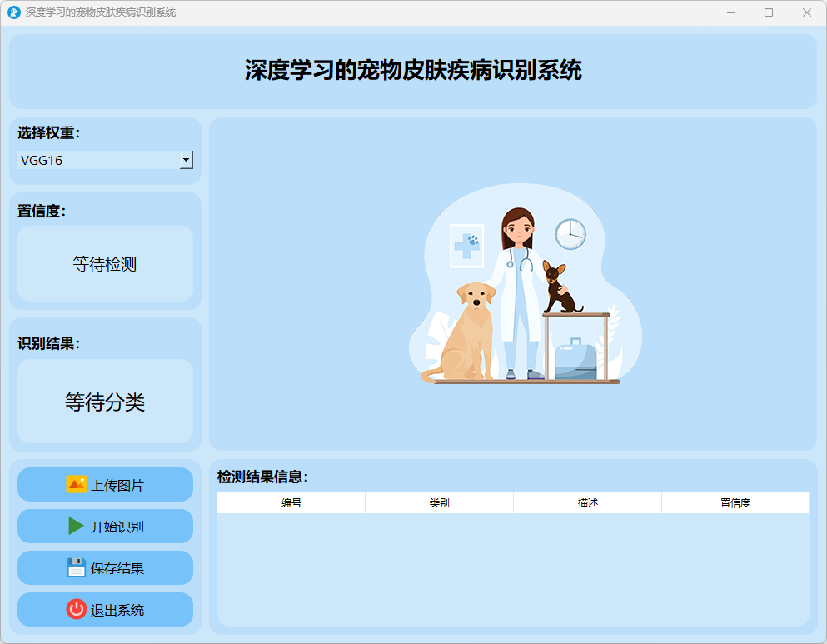Maximize the application window
Viewport: 827px width, 644px height.
769,12
